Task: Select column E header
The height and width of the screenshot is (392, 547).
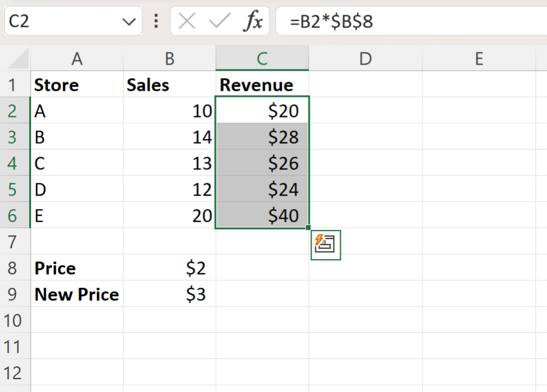Action: (479, 59)
